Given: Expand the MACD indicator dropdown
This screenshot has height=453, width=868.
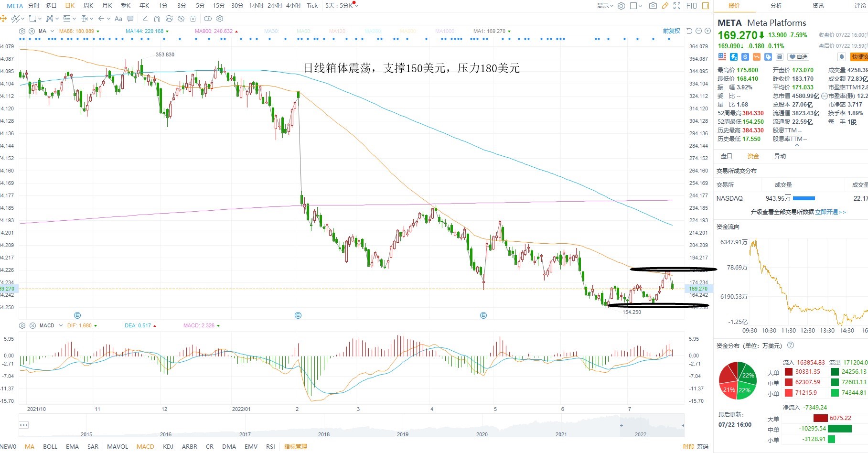Looking at the screenshot, I should pos(61,325).
